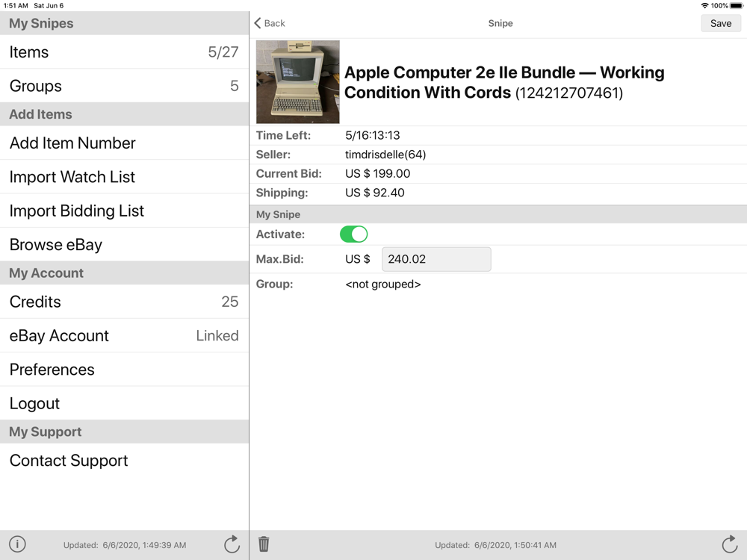
Task: Tap the sidebar Updated 1:49:39 AM timestamp
Action: pyautogui.click(x=125, y=545)
